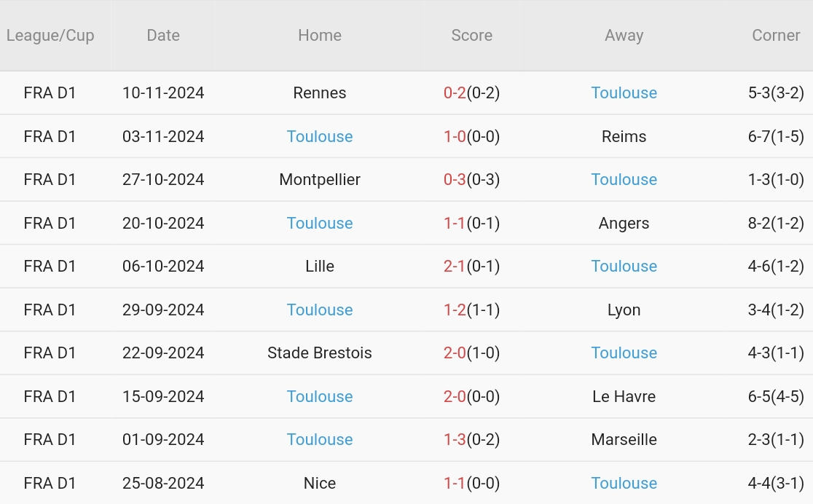Select the 1-0 score against Reims

(x=455, y=136)
